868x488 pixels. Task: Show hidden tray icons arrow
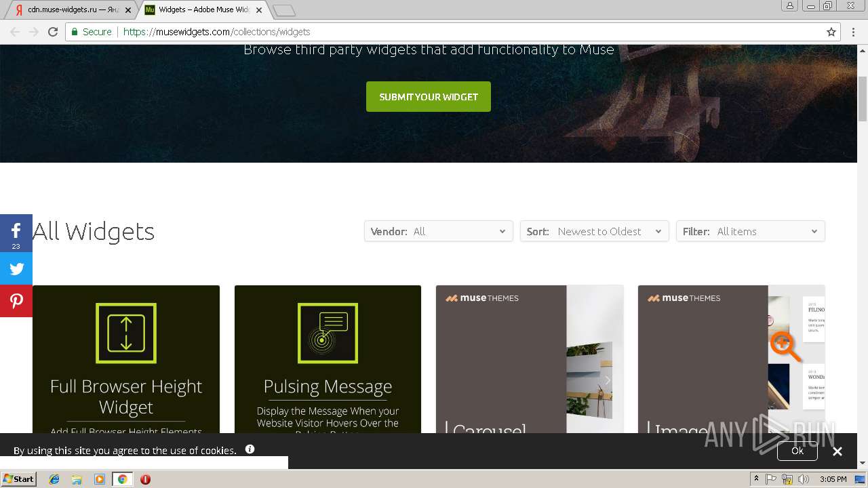[x=756, y=479]
